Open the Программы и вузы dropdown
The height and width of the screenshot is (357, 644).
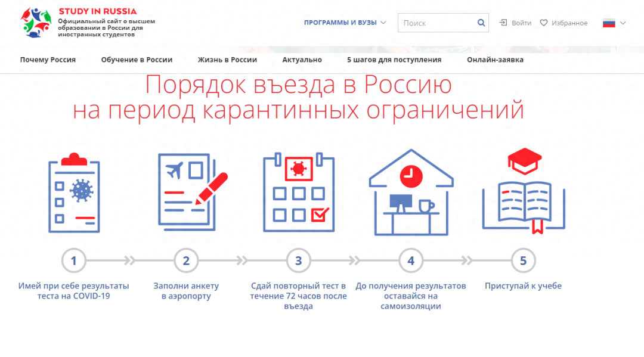(345, 23)
